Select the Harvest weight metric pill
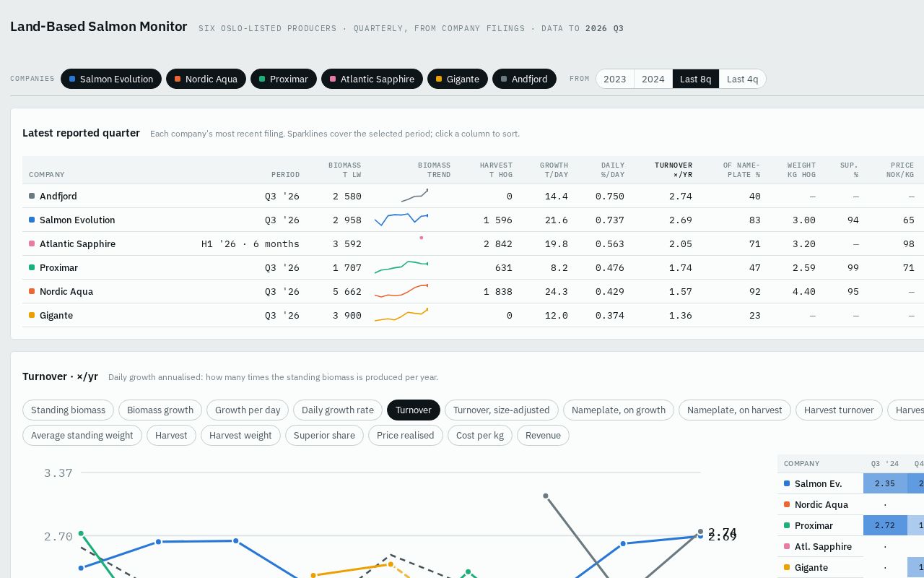 tap(240, 435)
